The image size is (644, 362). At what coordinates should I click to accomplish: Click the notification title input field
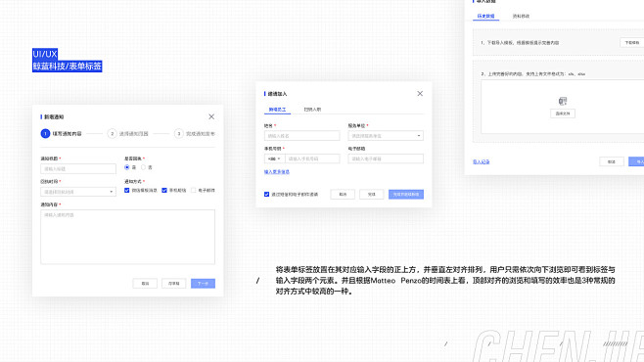78,168
